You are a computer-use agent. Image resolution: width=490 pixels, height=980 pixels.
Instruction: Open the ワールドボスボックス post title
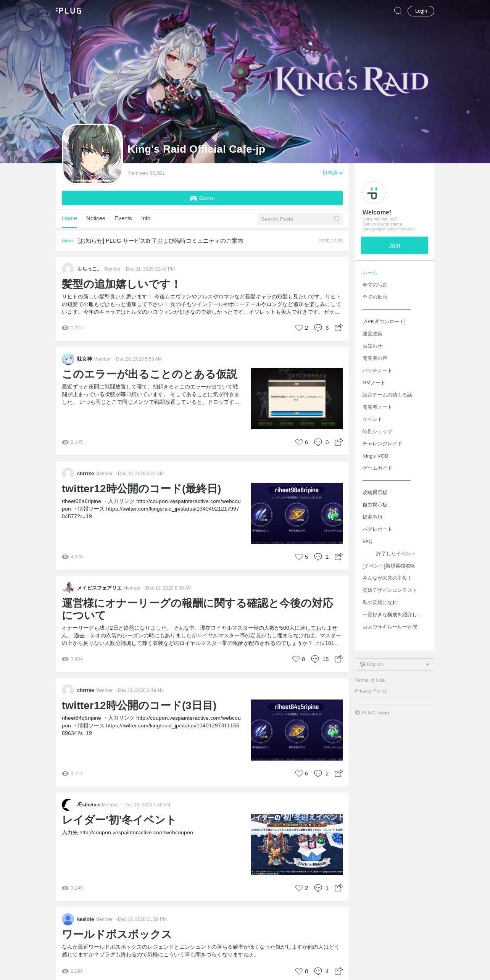coord(117,935)
